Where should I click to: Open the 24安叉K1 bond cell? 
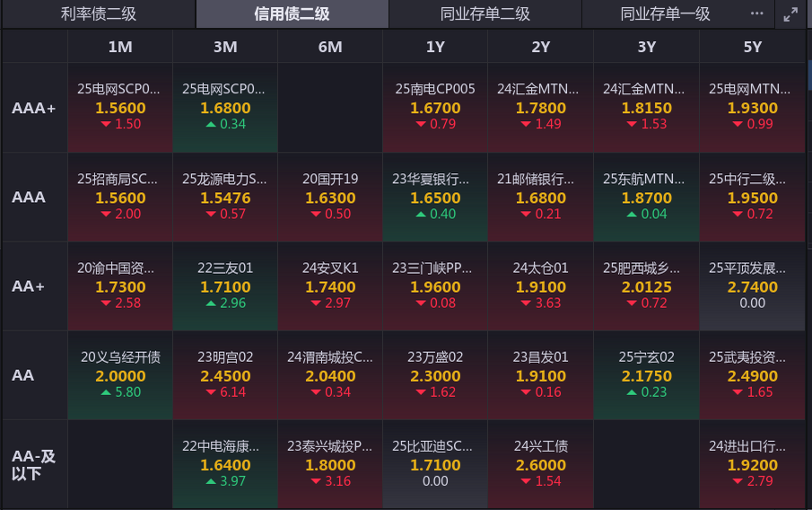[x=330, y=286]
